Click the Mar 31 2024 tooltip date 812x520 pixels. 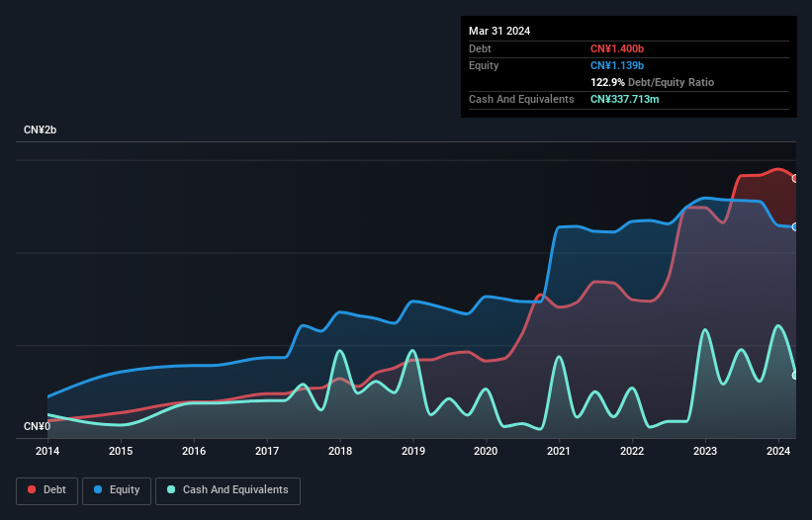[499, 31]
